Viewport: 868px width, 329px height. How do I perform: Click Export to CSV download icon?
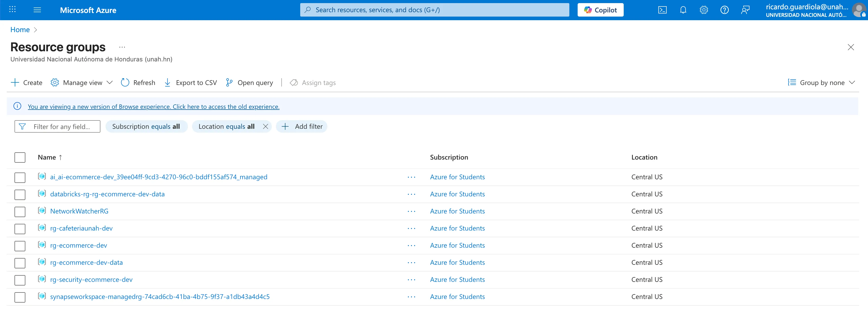tap(167, 83)
